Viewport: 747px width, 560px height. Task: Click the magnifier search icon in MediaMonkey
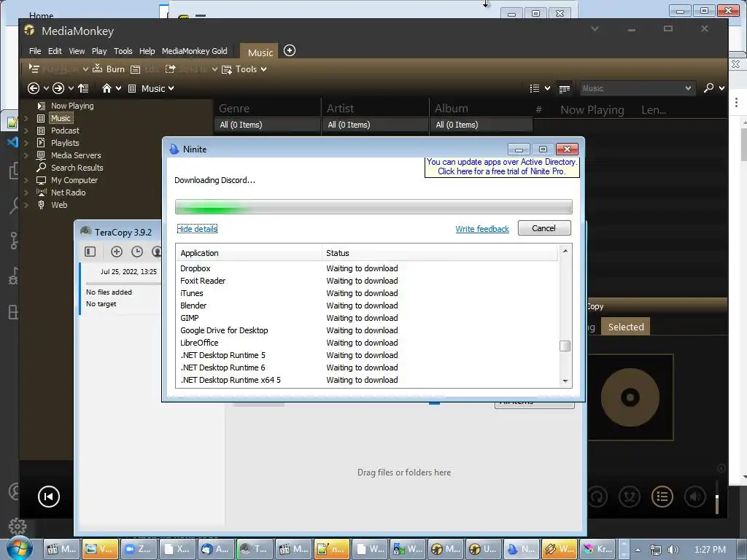[708, 88]
